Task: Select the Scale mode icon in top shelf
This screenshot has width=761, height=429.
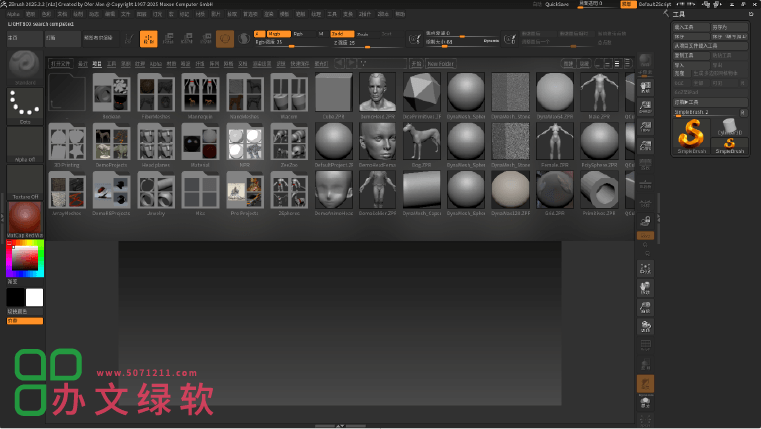Action: point(187,39)
